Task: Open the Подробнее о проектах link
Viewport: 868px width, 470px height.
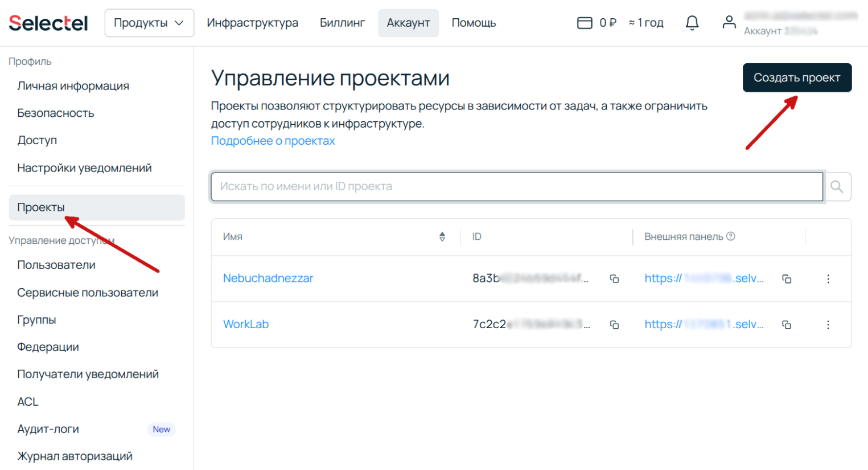Action: pos(273,140)
